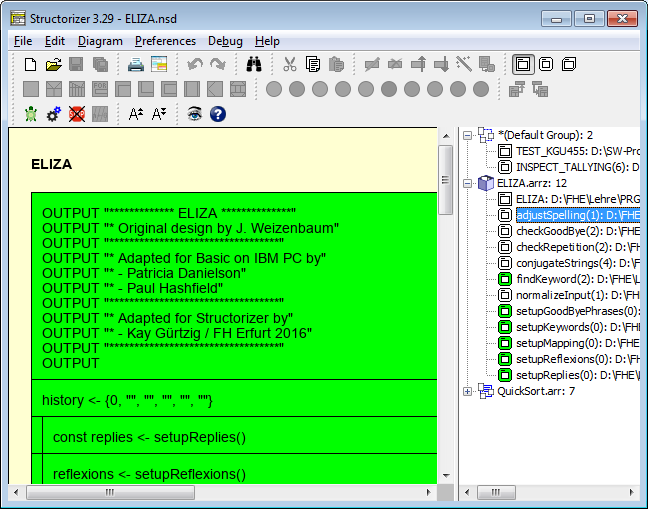Screen dimensions: 648x509
Task: Expand the QuickSort.arr group node
Action: click(467, 391)
